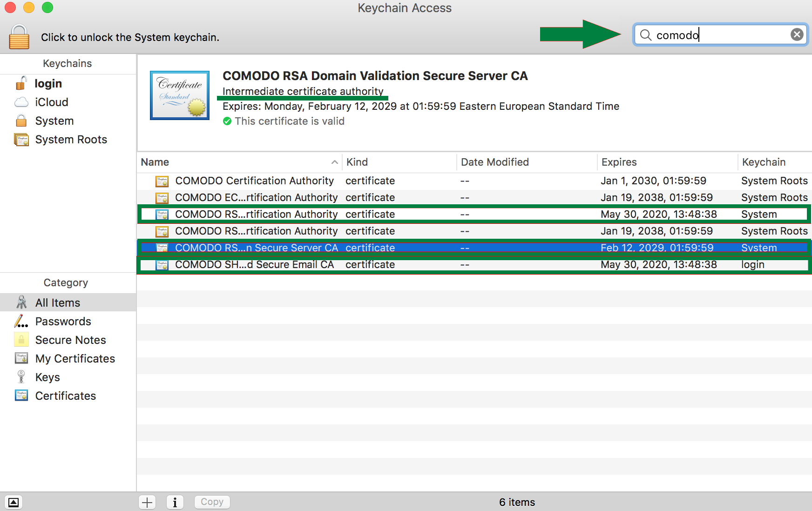Click the lock icon to unlock System keychain
This screenshot has height=511, width=812.
(19, 37)
